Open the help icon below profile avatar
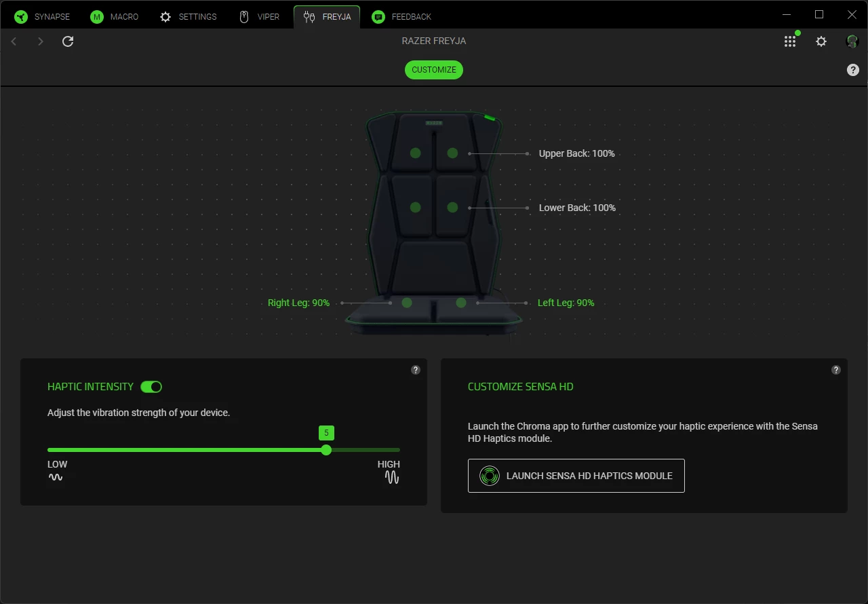 coord(853,70)
